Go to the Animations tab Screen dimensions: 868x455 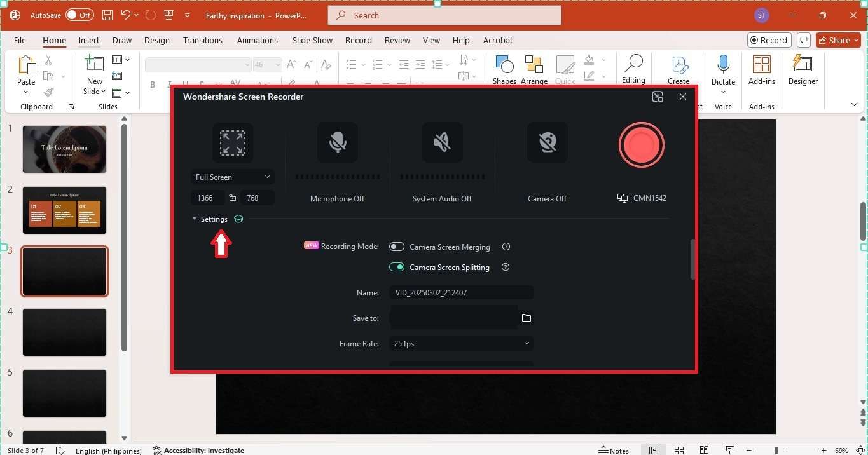pyautogui.click(x=258, y=40)
